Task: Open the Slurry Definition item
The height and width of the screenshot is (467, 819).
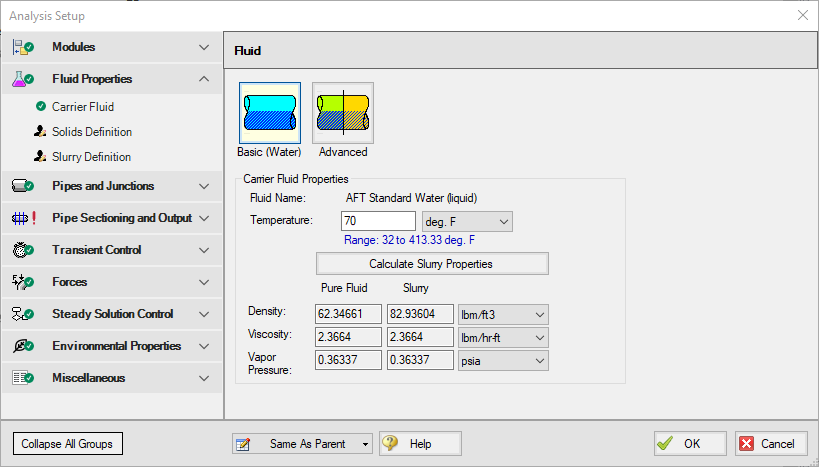Action: tap(91, 157)
